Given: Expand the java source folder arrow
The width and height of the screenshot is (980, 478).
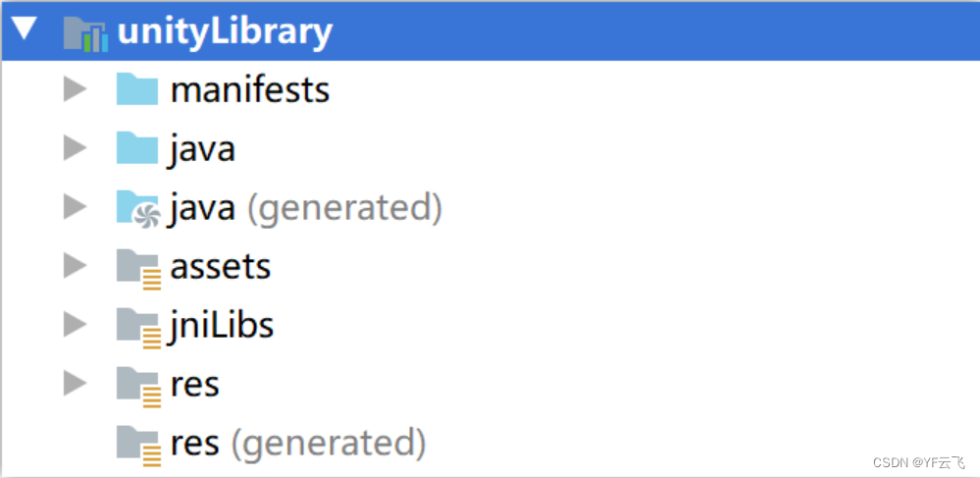Looking at the screenshot, I should 75,148.
